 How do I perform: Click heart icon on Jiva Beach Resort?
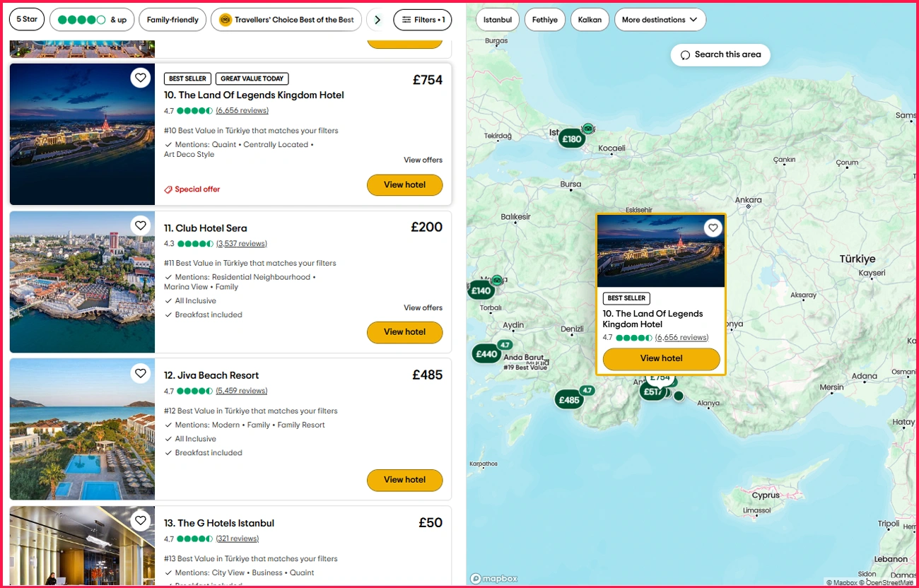pyautogui.click(x=141, y=373)
